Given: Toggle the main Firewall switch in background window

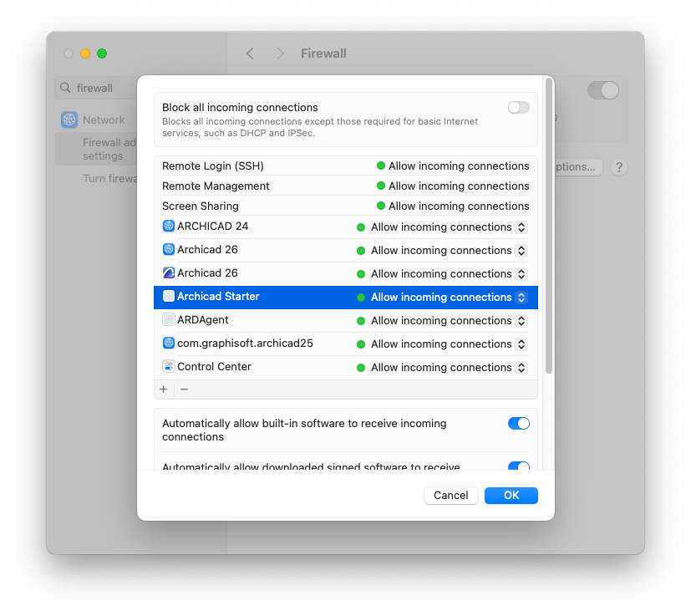Looking at the screenshot, I should (603, 90).
